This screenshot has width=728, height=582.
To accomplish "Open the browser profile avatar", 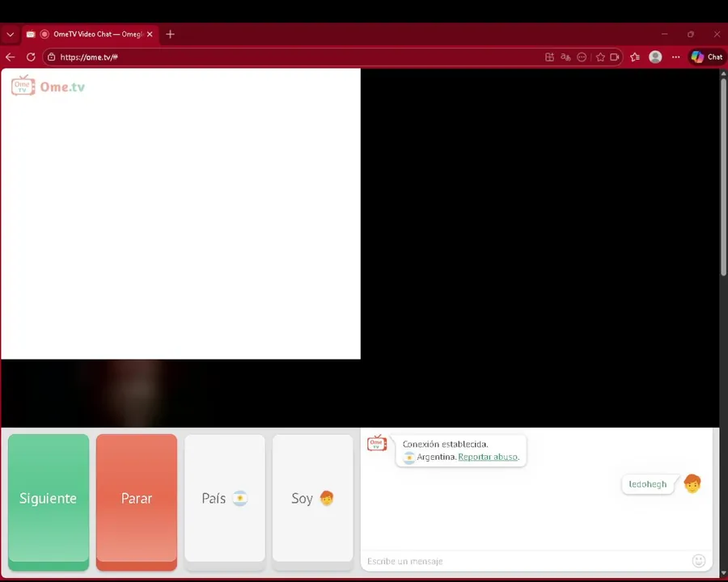I will pyautogui.click(x=655, y=57).
